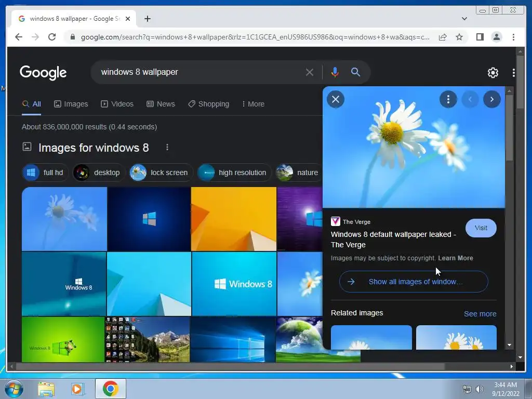
Task: Open yellow orange abstract wallpaper thumbnail
Action: [234, 219]
